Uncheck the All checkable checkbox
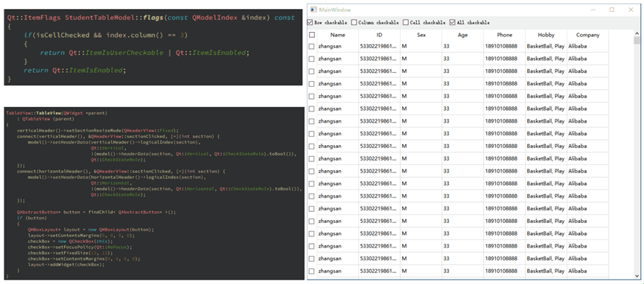This screenshot has width=644, height=284. (452, 22)
